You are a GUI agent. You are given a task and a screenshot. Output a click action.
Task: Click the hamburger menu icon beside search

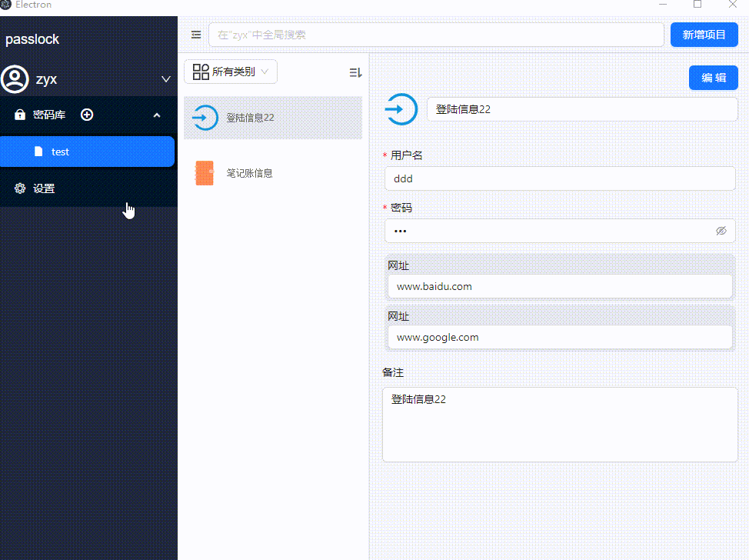coord(196,35)
